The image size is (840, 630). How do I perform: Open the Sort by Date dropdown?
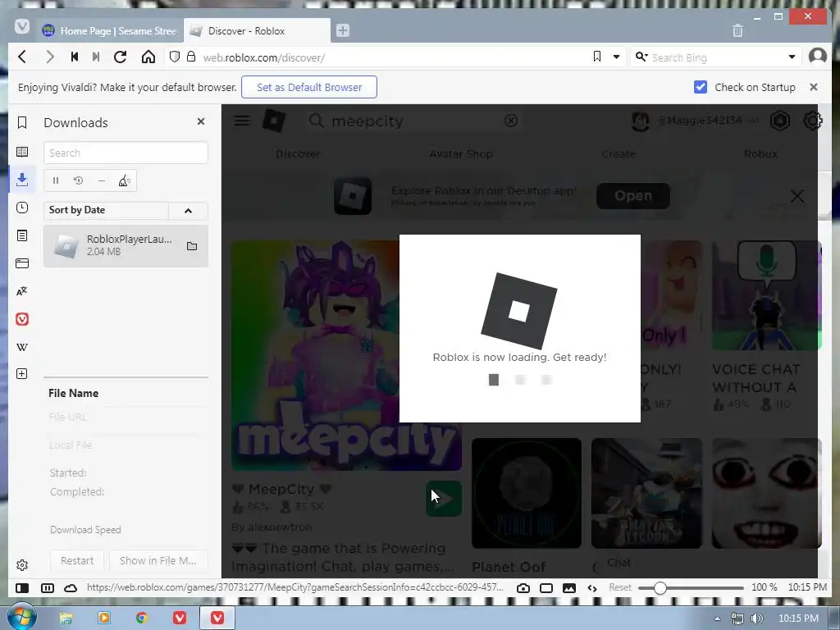(106, 210)
